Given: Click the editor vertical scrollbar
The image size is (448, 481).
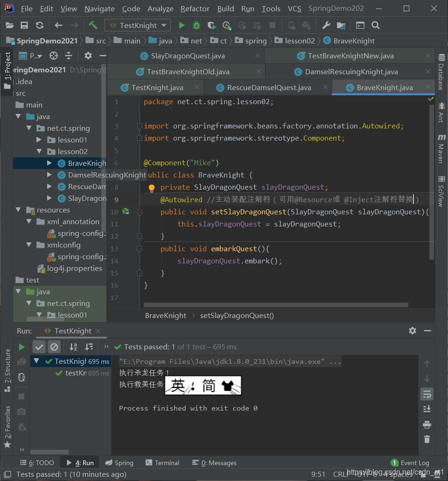Looking at the screenshot, I should [432, 182].
